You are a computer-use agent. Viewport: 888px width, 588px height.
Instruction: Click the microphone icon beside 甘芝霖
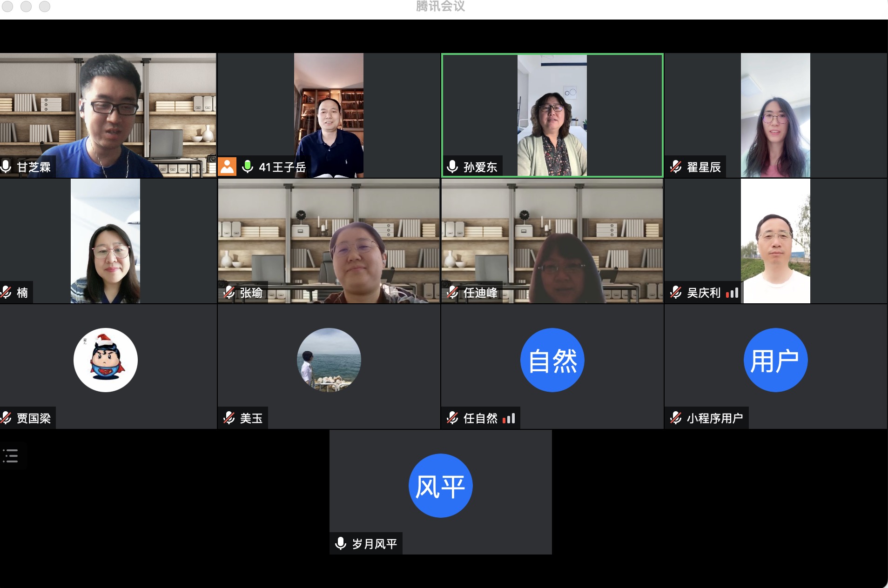click(6, 167)
